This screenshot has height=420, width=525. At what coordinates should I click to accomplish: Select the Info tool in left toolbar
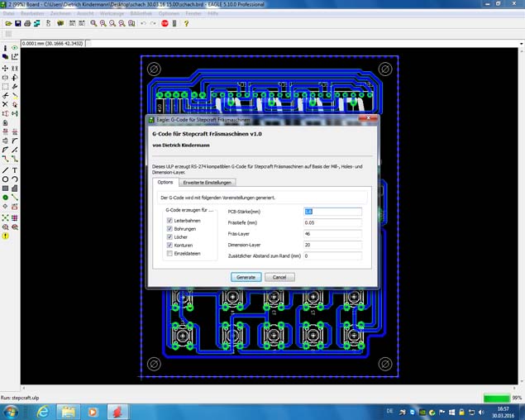[x=5, y=48]
